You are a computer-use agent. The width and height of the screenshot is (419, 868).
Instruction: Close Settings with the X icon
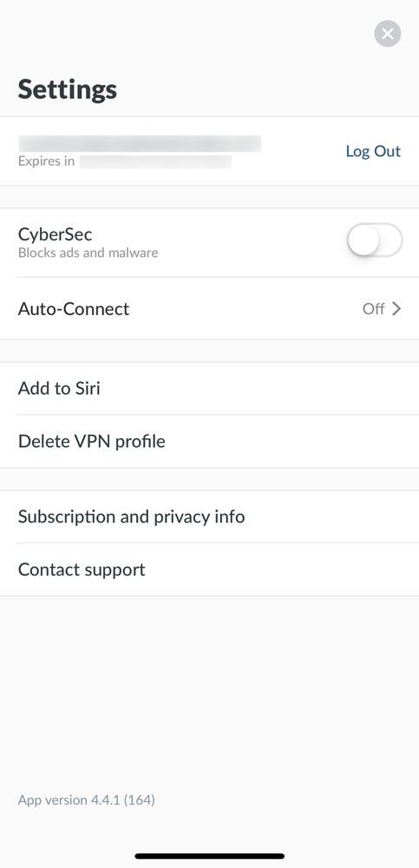[388, 34]
